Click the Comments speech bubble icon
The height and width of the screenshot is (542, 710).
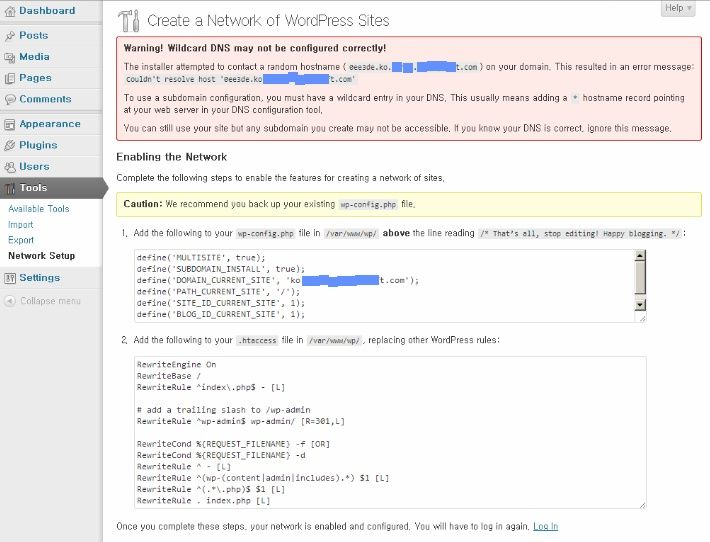tap(10, 100)
